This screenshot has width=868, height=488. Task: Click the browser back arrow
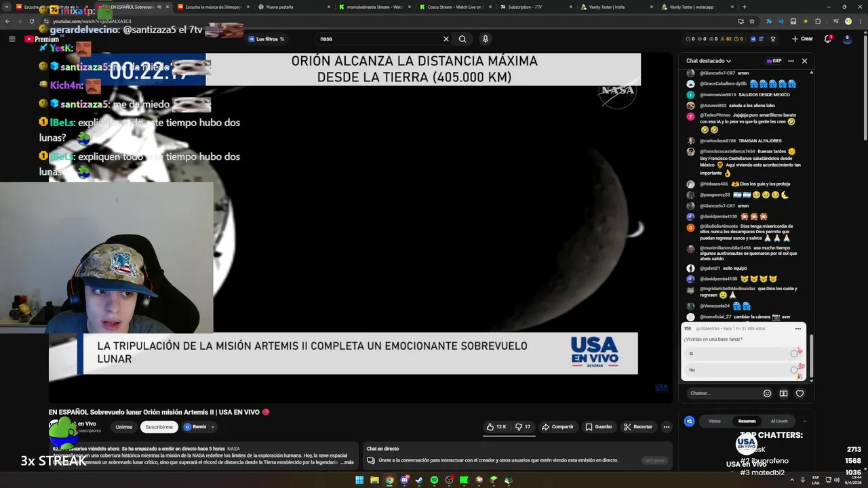[7, 22]
